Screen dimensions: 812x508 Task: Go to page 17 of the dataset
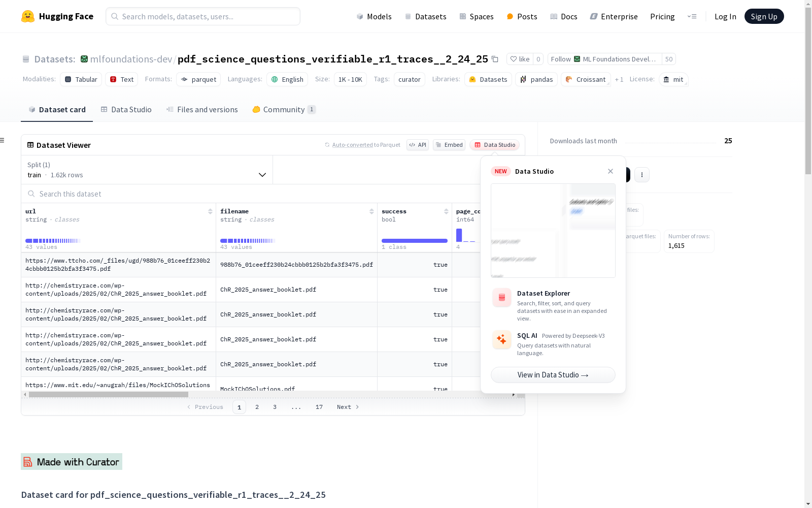(x=319, y=407)
